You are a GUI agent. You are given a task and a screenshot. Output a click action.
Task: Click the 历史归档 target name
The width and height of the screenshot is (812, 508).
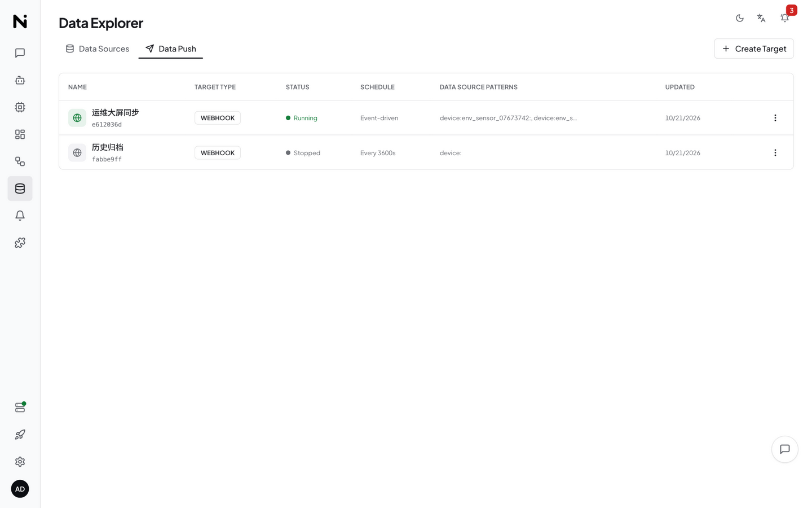click(108, 147)
